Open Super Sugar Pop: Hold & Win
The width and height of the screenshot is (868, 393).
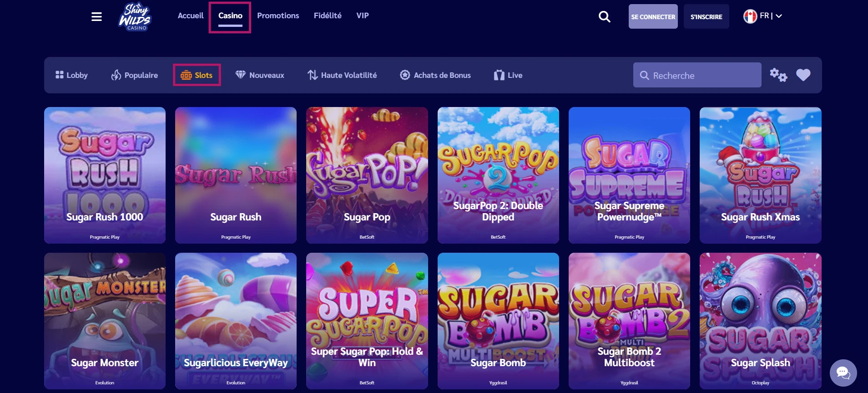[x=367, y=321]
